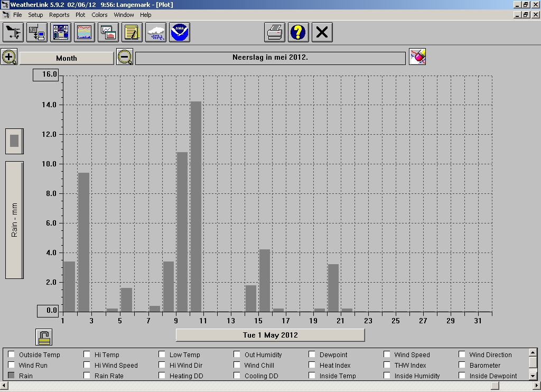Open help with the question mark icon
541x392 pixels.
click(299, 32)
